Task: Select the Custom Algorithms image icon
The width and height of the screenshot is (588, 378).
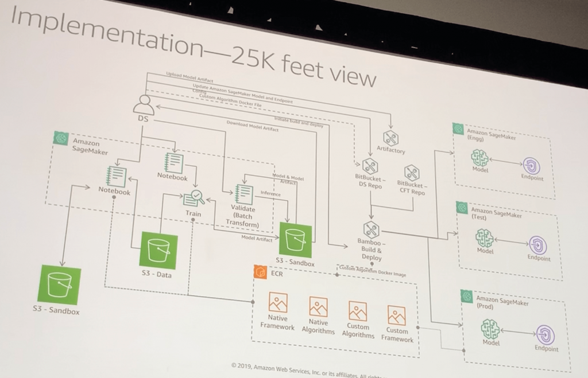Action: pyautogui.click(x=358, y=311)
